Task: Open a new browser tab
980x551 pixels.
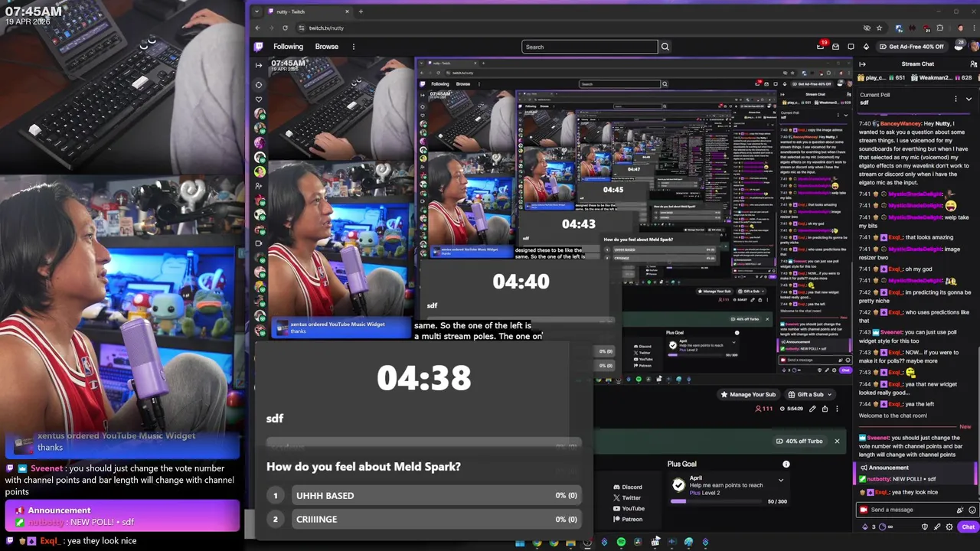Action: [x=361, y=11]
